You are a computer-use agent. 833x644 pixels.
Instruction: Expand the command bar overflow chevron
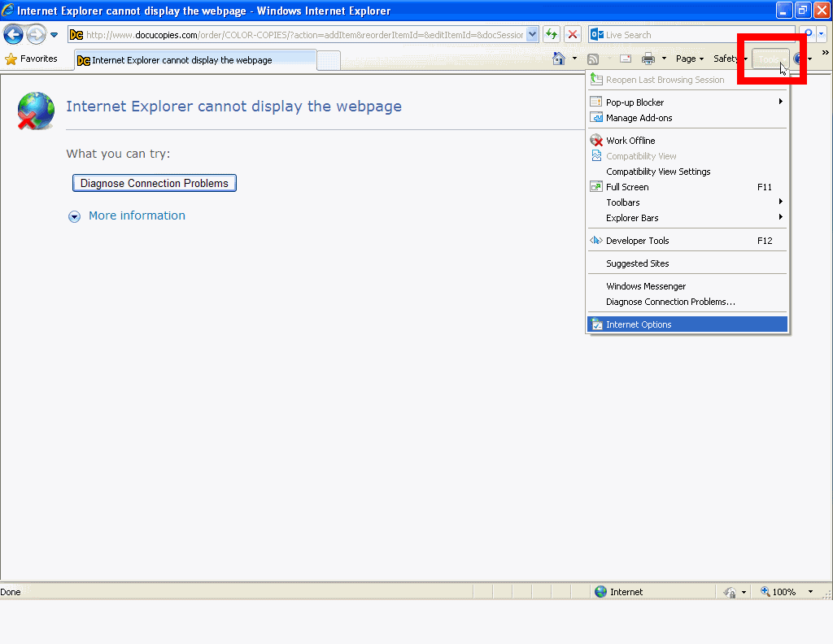click(x=825, y=53)
